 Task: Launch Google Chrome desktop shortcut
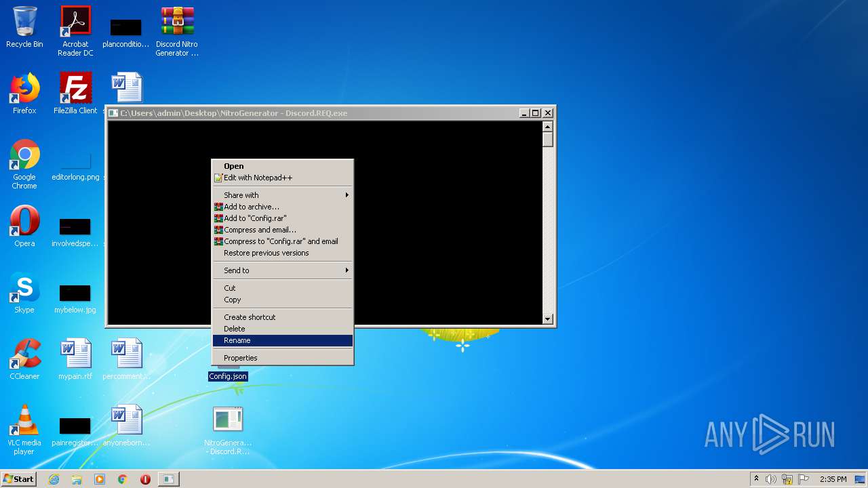point(24,164)
